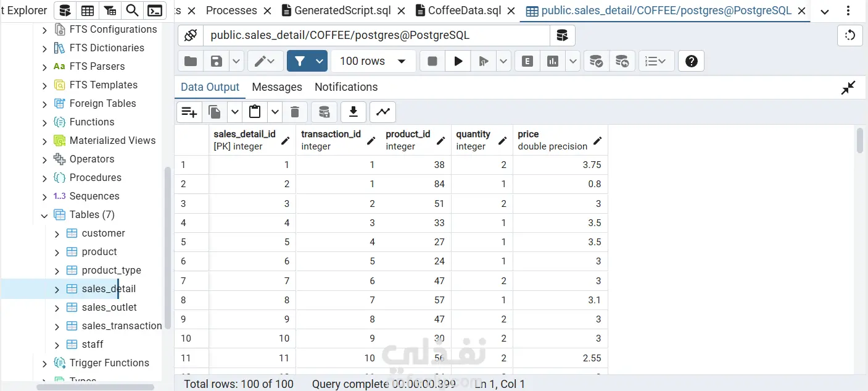Click the PSQL Tool terminal icon
The image size is (868, 391).
click(x=155, y=11)
